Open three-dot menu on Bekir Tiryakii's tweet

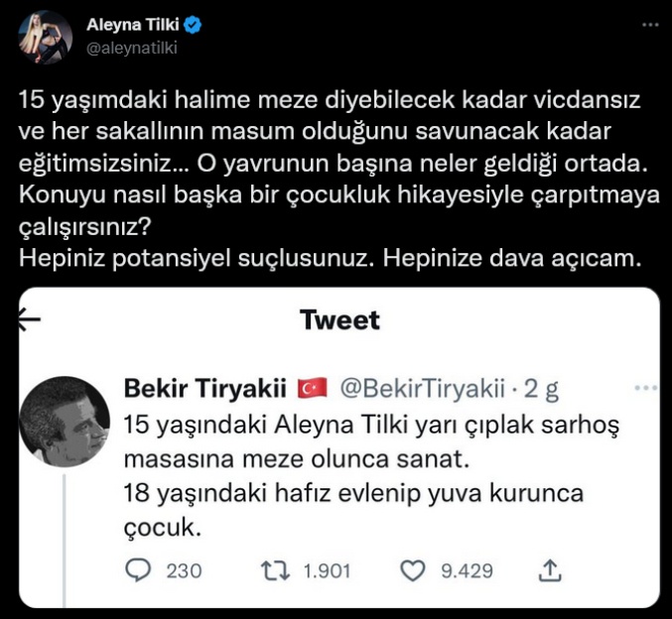click(645, 387)
